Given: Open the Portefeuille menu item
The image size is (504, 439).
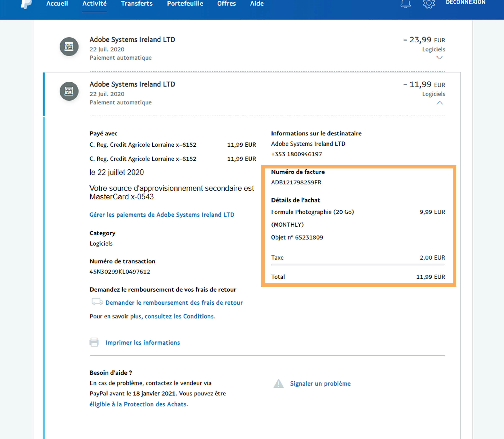Looking at the screenshot, I should (185, 4).
